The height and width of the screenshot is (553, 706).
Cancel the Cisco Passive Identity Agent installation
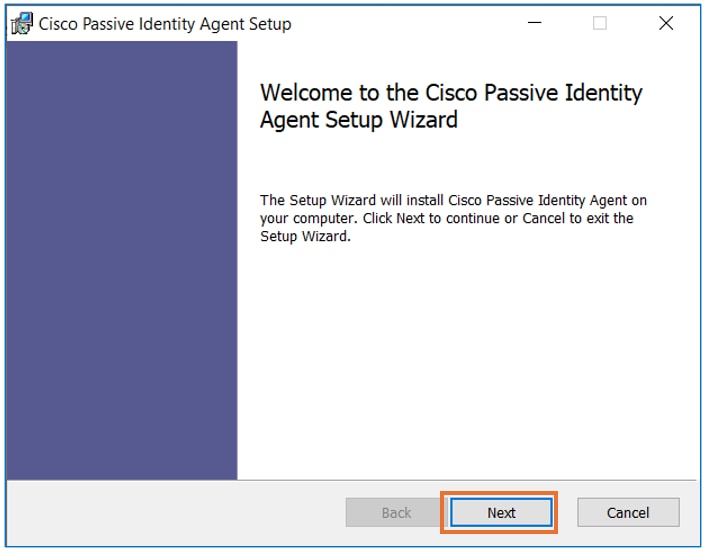(x=628, y=512)
